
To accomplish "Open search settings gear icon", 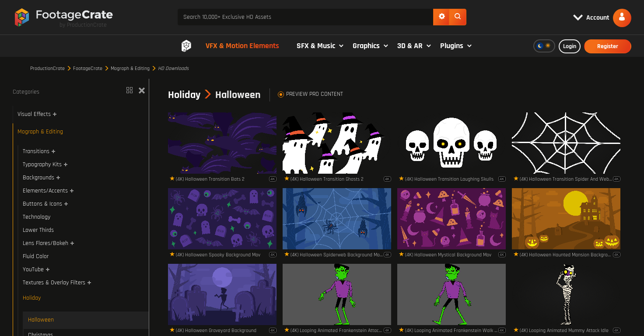I will tap(441, 17).
